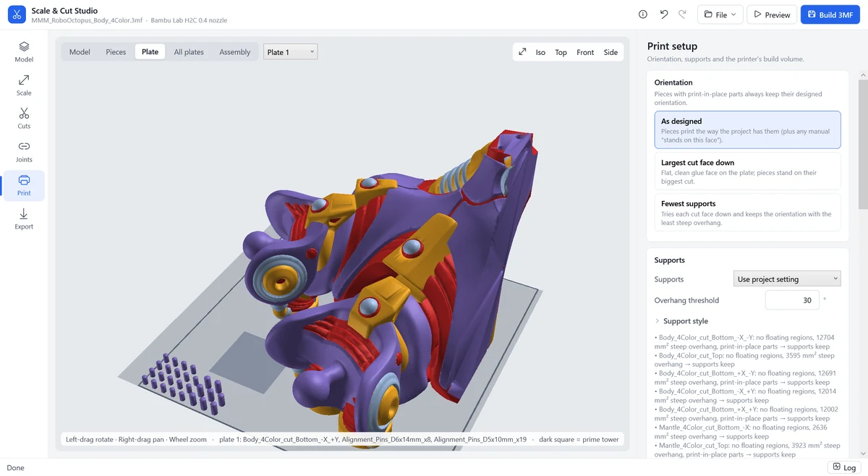Viewport: 868px width, 476px height.
Task: Open the Joints sidebar section
Action: (24, 152)
